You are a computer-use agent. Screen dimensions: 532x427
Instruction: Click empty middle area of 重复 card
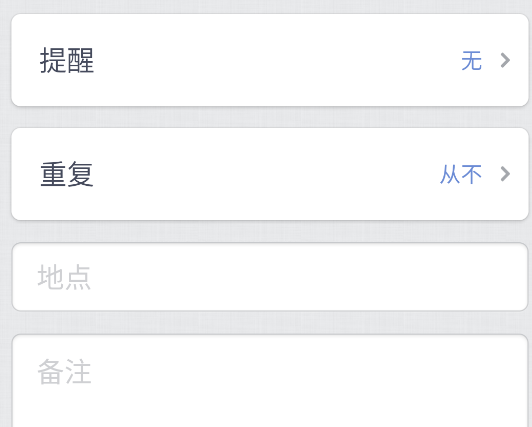pyautogui.click(x=270, y=174)
